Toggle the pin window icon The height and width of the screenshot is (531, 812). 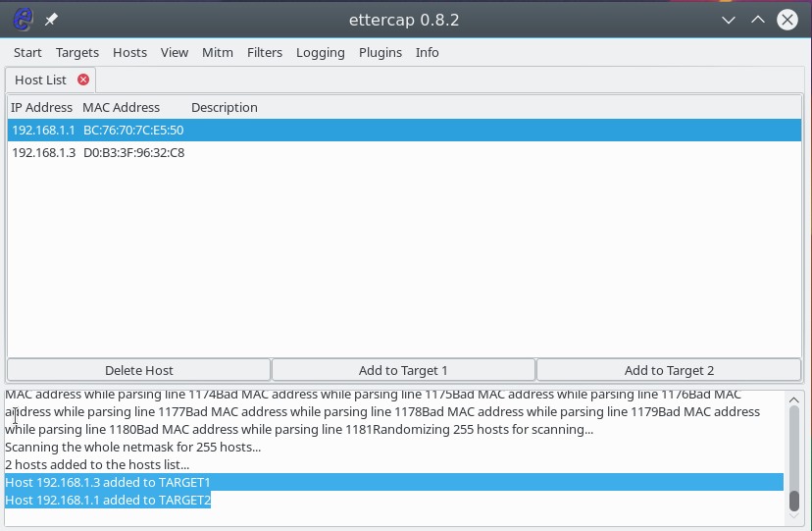pos(51,20)
